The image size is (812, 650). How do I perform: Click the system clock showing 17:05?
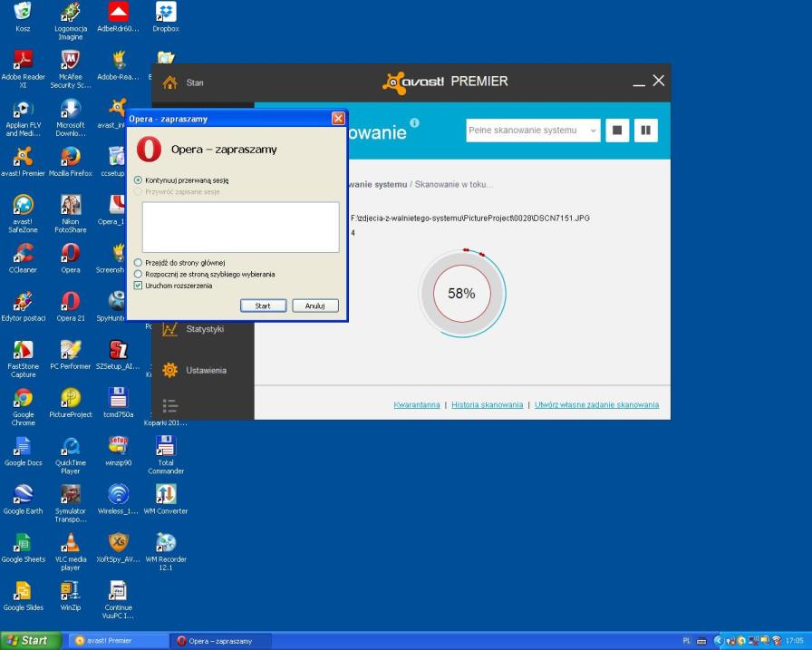[x=795, y=641]
